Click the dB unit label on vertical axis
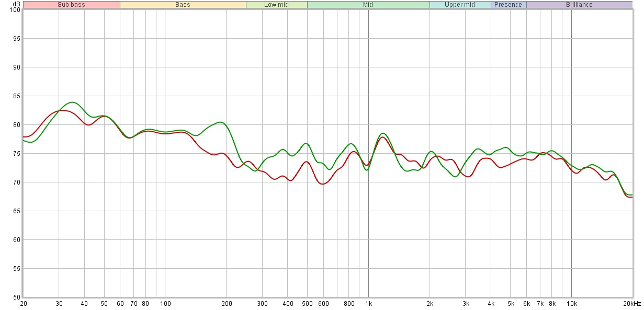The image size is (644, 310). 16,4
